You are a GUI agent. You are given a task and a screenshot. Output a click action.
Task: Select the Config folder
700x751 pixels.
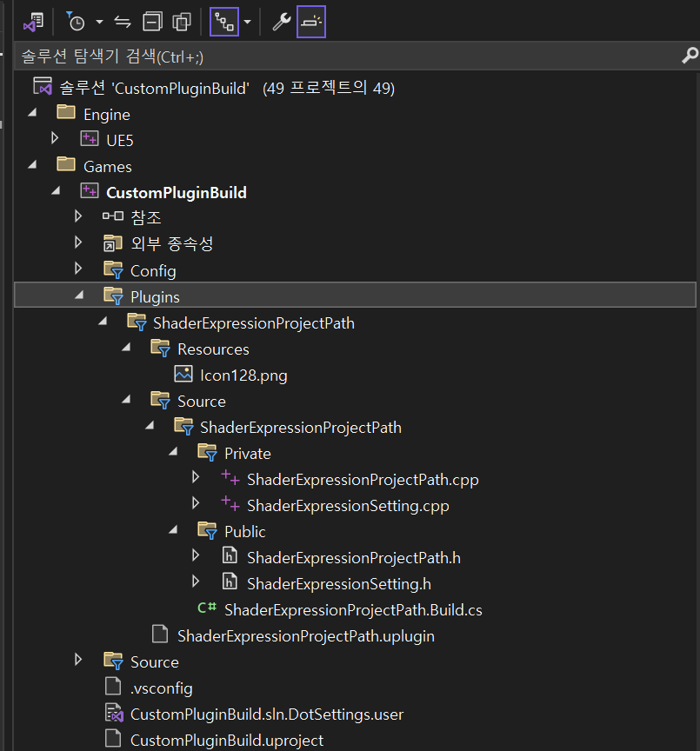(x=153, y=270)
